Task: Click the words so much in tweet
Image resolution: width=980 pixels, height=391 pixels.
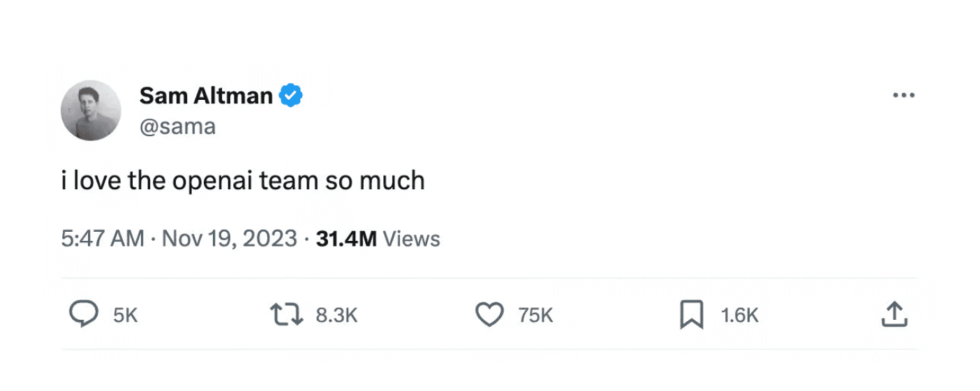Action: click(375, 181)
